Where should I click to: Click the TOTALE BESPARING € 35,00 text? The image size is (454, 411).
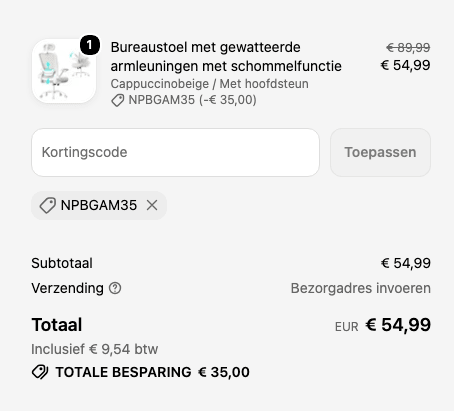tap(153, 372)
